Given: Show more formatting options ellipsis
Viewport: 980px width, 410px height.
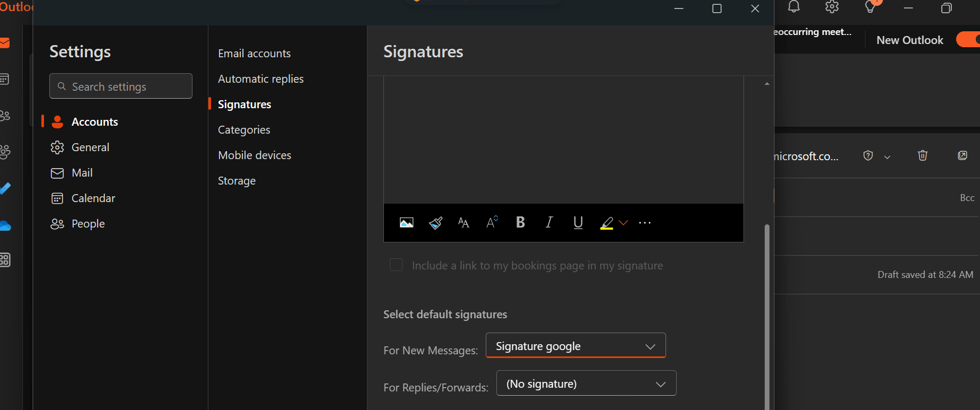Looking at the screenshot, I should [645, 223].
